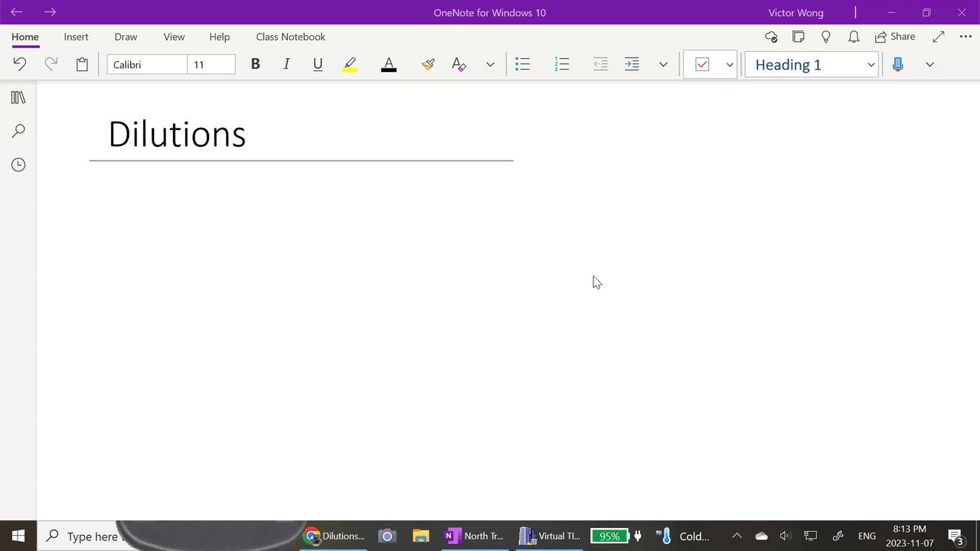
Task: Click the ENG language indicator
Action: tap(867, 536)
